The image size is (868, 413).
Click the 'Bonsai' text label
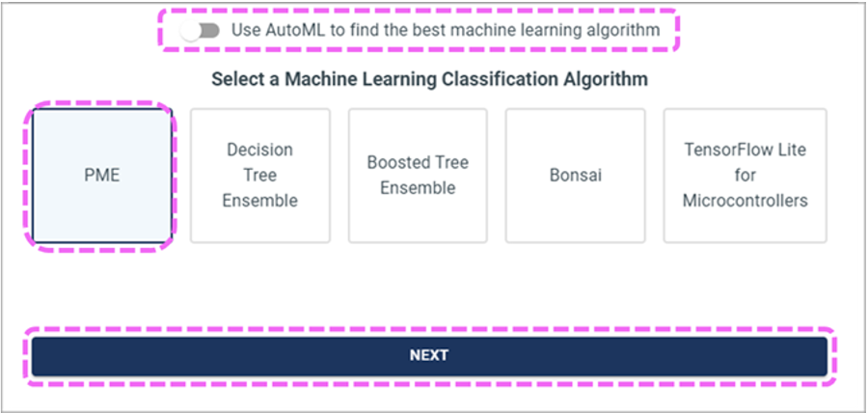[x=575, y=176]
